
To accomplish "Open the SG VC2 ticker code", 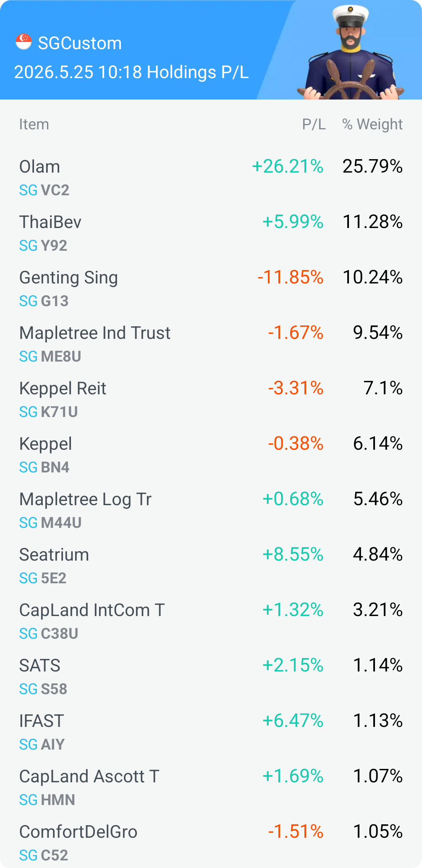I will coord(44,190).
